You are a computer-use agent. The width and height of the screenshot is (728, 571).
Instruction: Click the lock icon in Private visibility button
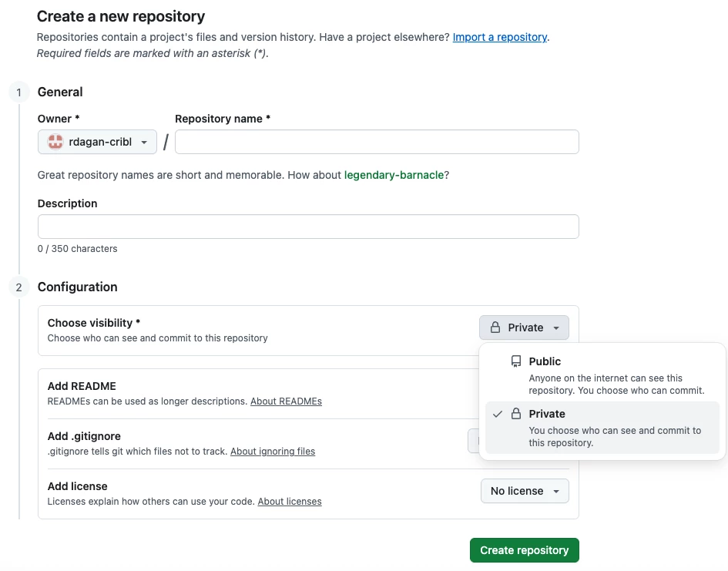point(495,327)
